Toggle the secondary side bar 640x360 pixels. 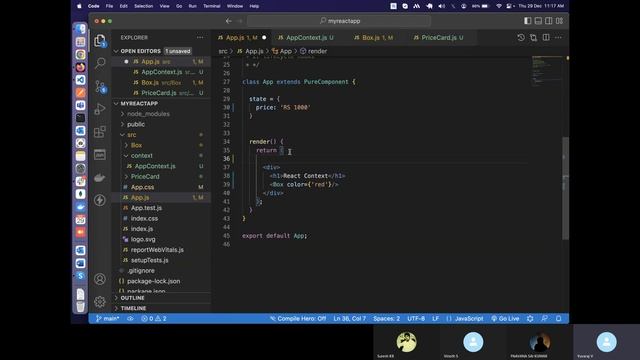(x=549, y=21)
